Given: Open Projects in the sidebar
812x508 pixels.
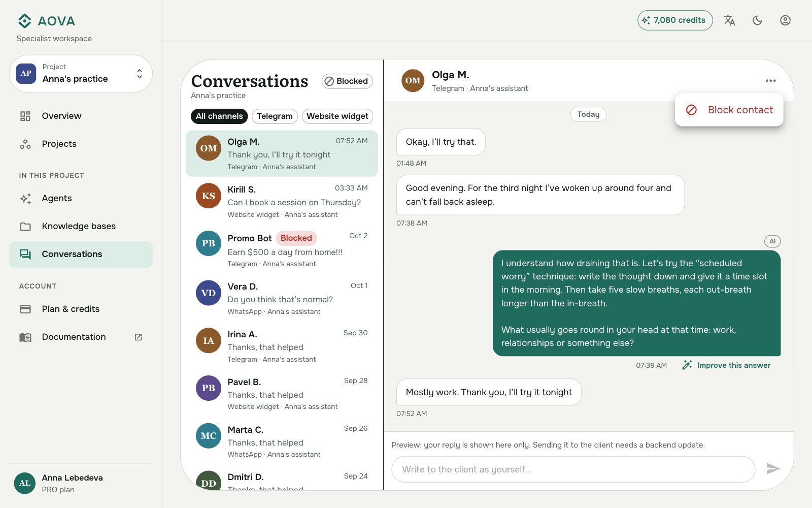Looking at the screenshot, I should 81,144.
